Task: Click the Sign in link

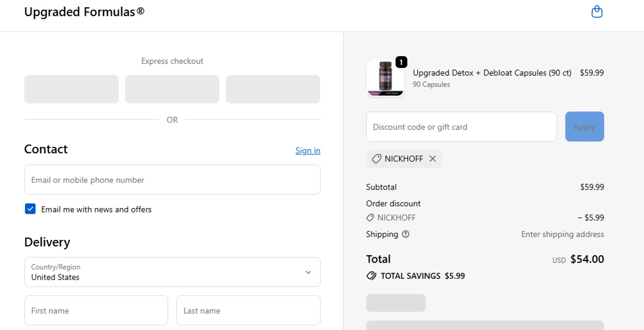Action: pos(307,151)
